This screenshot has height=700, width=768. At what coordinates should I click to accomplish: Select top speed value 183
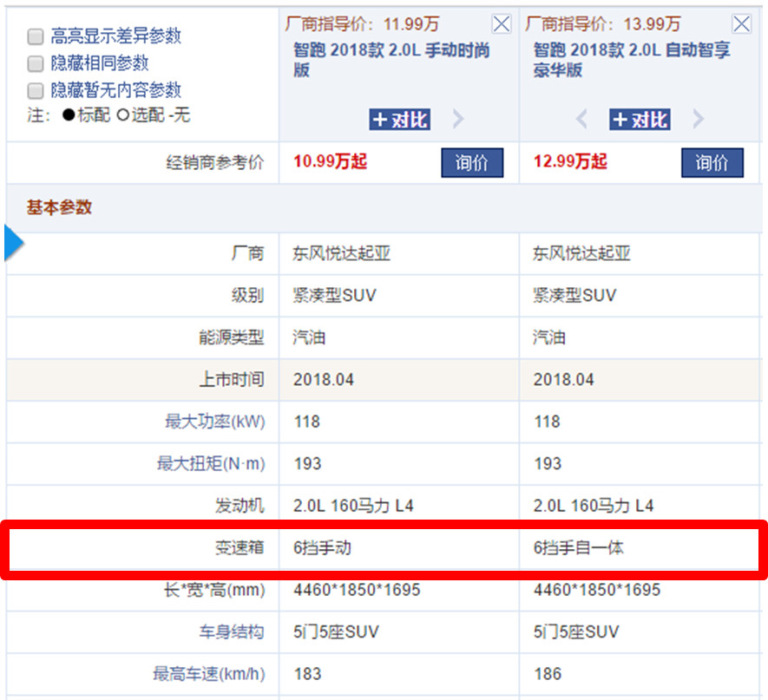(307, 674)
